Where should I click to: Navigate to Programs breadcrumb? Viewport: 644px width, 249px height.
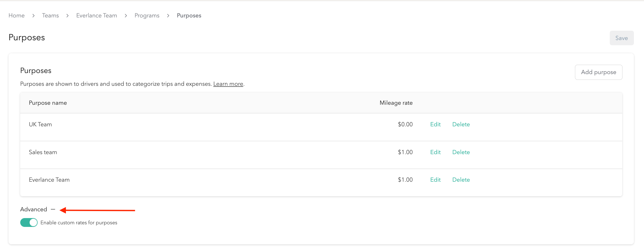click(147, 16)
